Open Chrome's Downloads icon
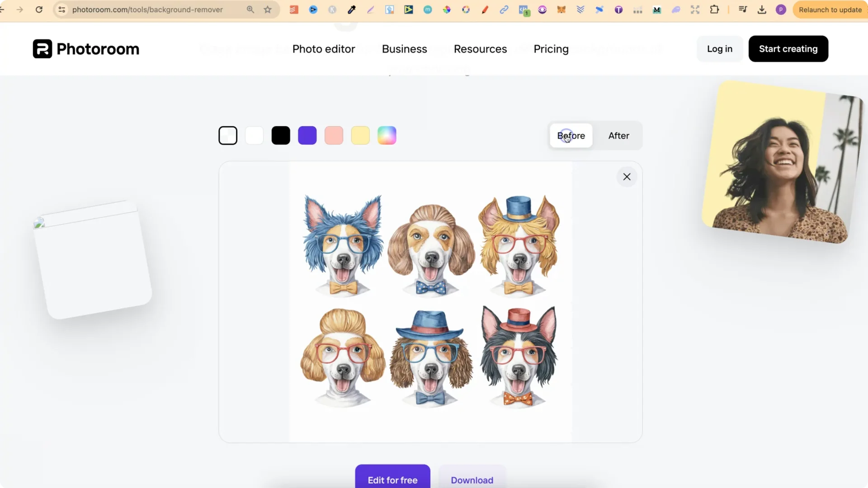Screen dimensions: 868x488 point(762,9)
